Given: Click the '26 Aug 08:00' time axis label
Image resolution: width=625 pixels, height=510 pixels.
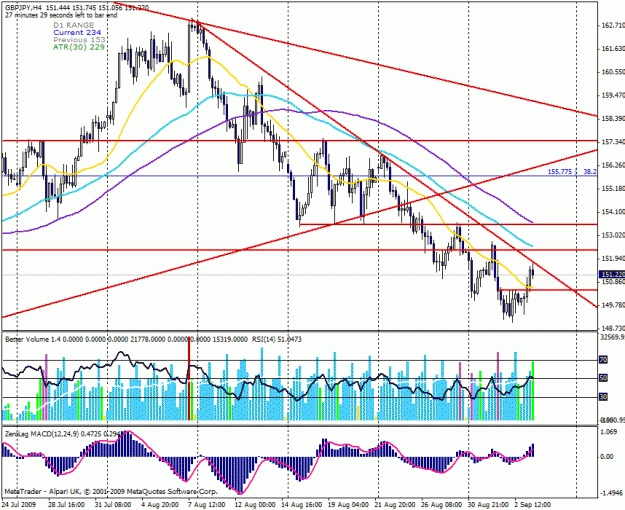Looking at the screenshot, I should (x=442, y=505).
